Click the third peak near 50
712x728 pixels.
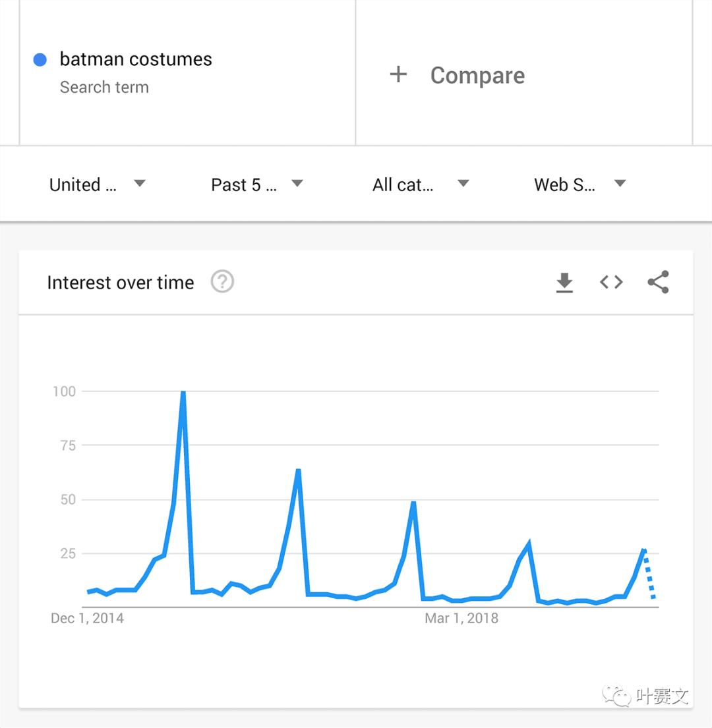[413, 503]
